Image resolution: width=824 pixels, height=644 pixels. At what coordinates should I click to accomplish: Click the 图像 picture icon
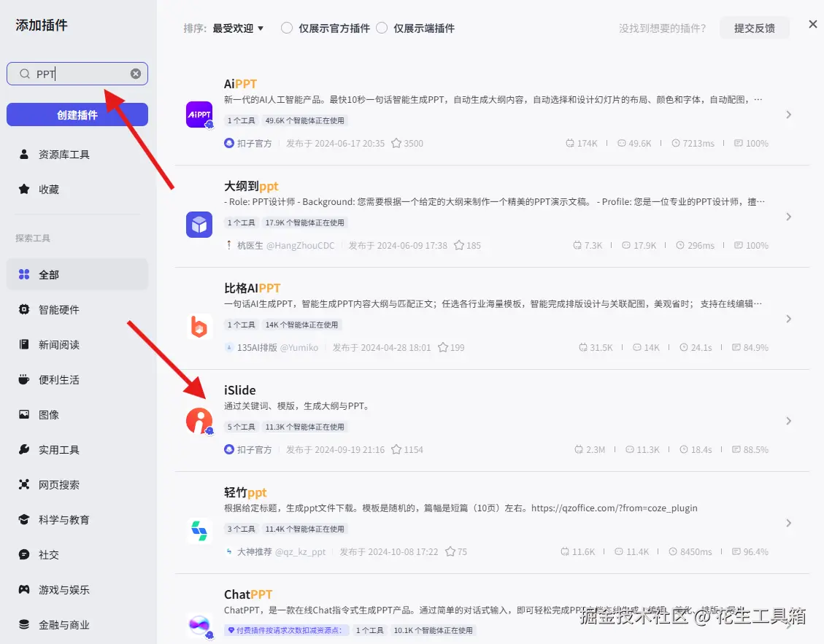coord(23,414)
